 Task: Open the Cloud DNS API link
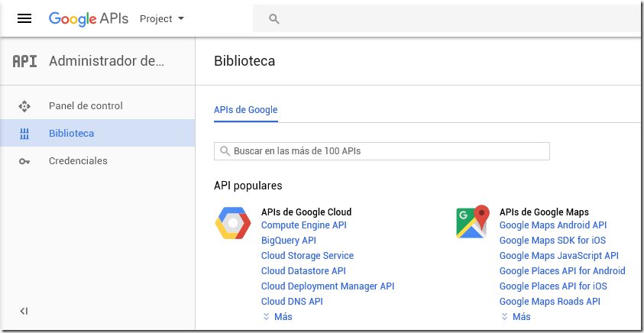pyautogui.click(x=292, y=302)
